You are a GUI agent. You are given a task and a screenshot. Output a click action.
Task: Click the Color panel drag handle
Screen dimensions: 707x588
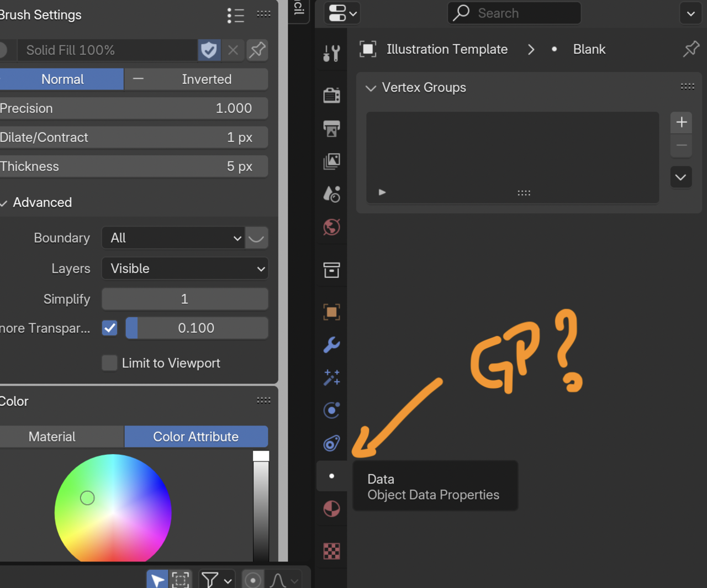pos(263,400)
